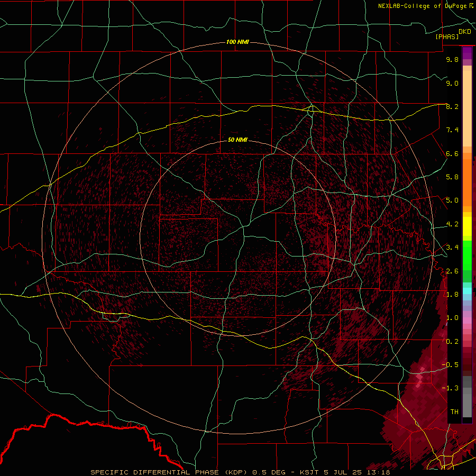Image resolution: width=476 pixels, height=476 pixels.
Task: Click the 3.4 value on the color scale
Action: [x=452, y=248]
